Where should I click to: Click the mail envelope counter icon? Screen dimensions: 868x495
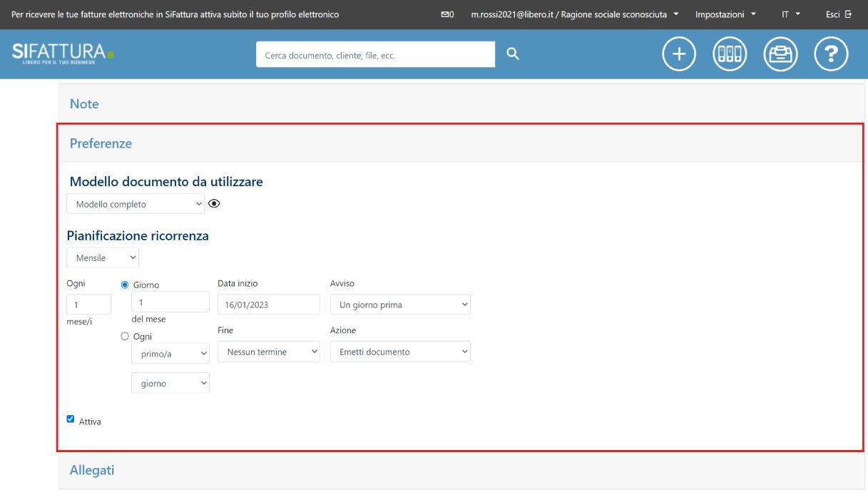[448, 14]
